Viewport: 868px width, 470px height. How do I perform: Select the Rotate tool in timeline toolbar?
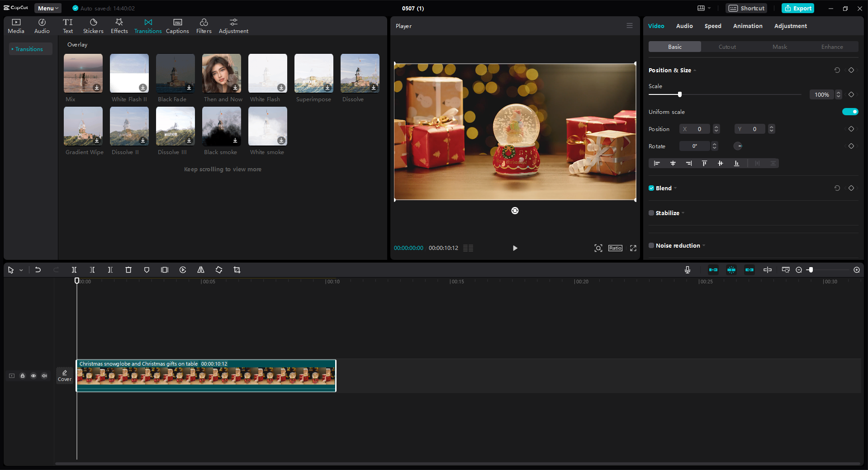(219, 270)
